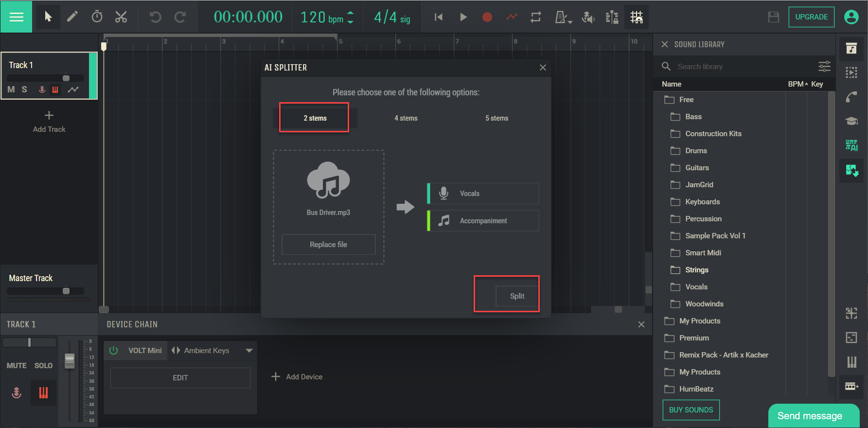Expand the Drums folder in library
Viewport: 868px width, 428px height.
(x=696, y=151)
